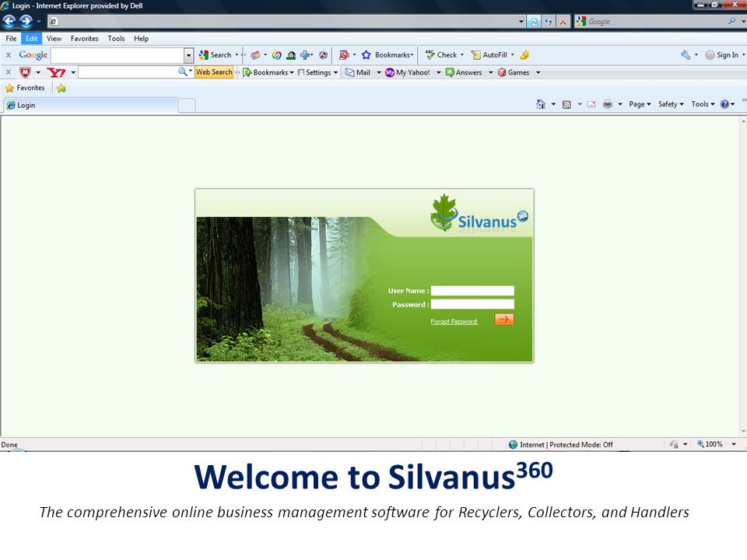Click the browser Back arrow button

pyautogui.click(x=9, y=22)
